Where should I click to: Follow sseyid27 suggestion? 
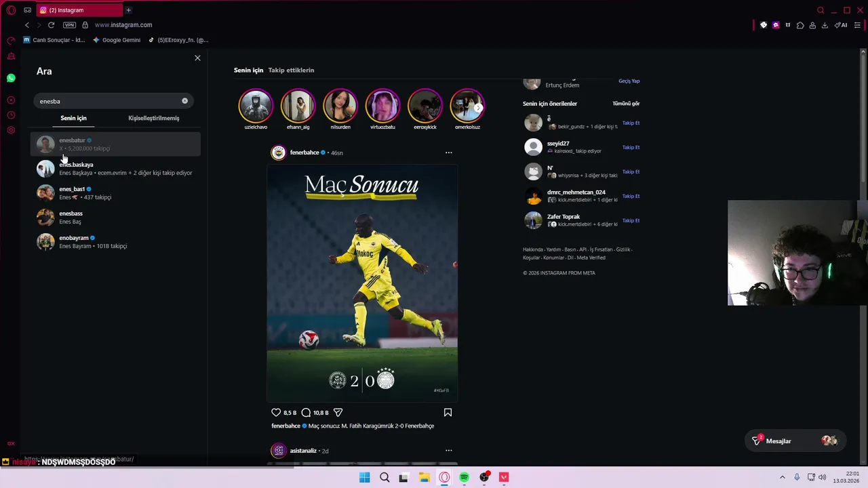pos(631,147)
